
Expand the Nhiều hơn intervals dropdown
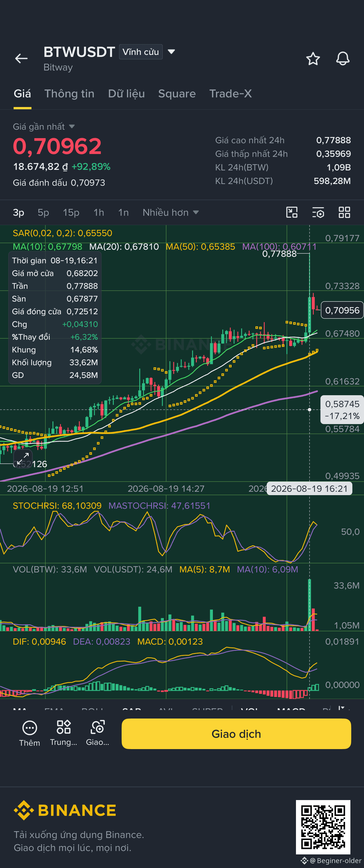pos(170,213)
